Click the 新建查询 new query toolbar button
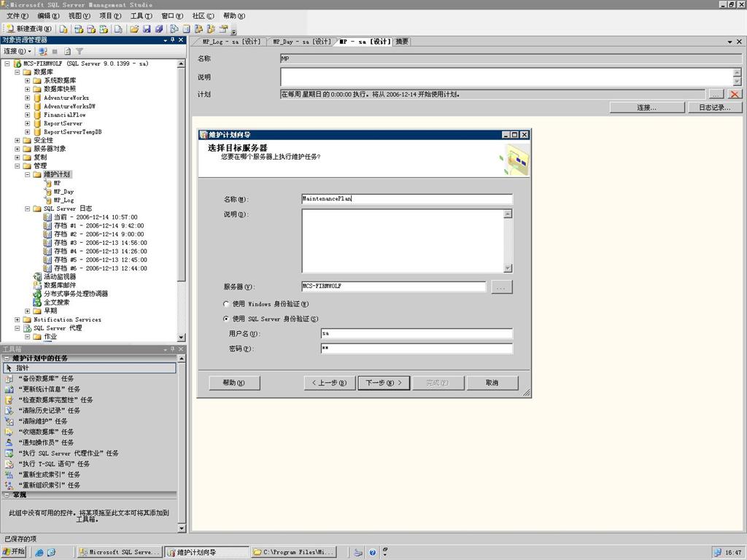747x560 pixels. click(29, 29)
